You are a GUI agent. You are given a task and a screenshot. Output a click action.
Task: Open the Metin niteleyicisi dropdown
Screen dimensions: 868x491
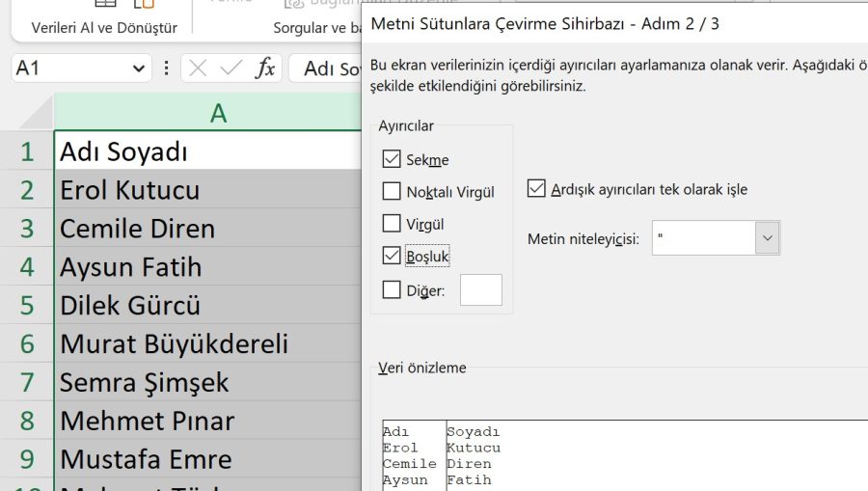[767, 238]
